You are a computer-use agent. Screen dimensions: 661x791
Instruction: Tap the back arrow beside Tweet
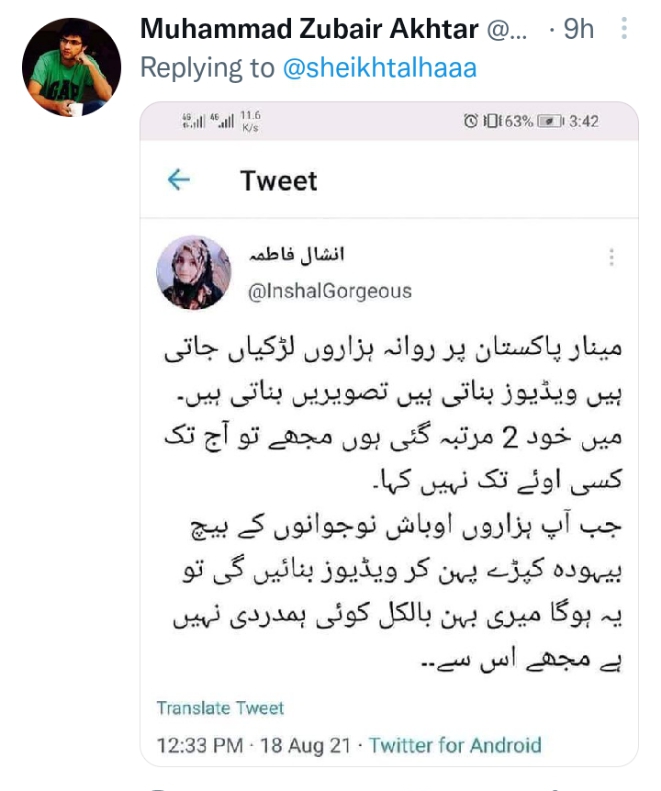point(178,180)
